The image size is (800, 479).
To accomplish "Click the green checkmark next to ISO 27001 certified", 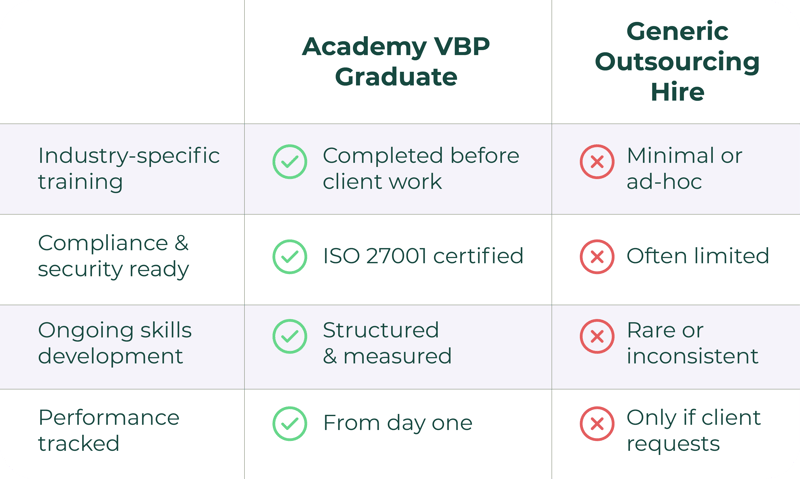I will 290,256.
